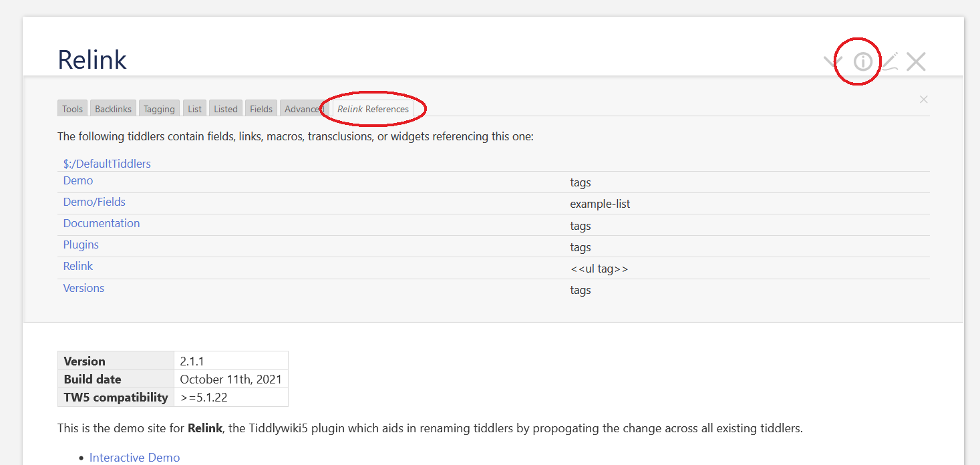This screenshot has height=465, width=980.
Task: Click the TW5 compatibility header cell
Action: (116, 397)
